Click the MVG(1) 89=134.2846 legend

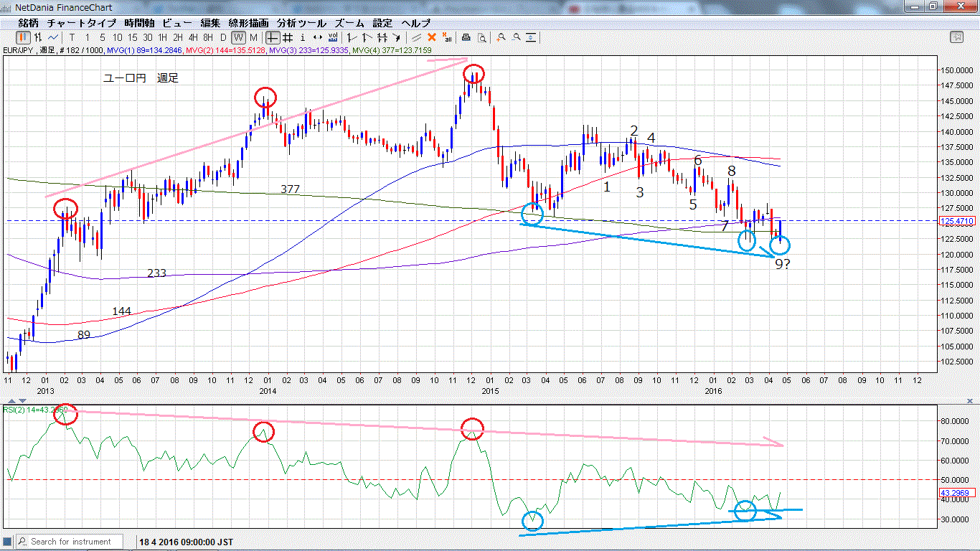146,50
